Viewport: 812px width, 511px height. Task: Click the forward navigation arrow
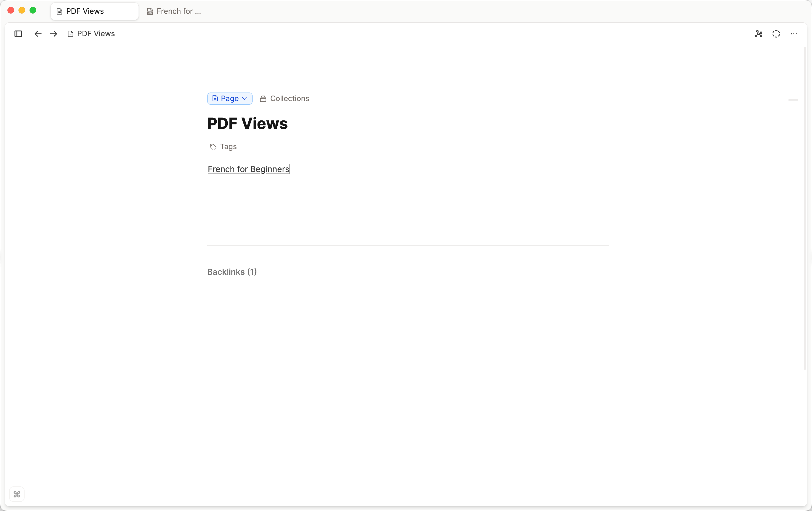tap(53, 34)
